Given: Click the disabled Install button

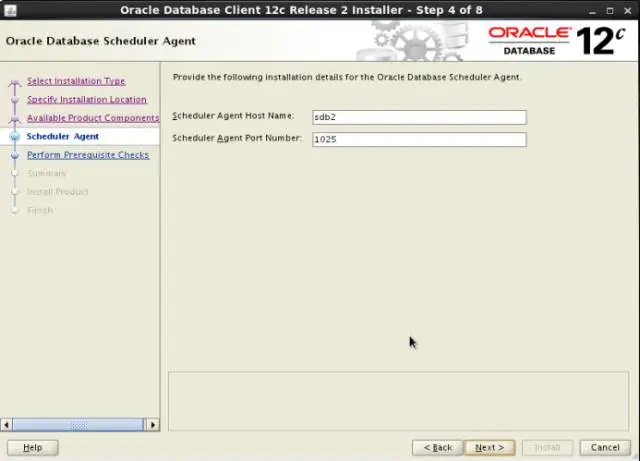Looking at the screenshot, I should tap(547, 448).
